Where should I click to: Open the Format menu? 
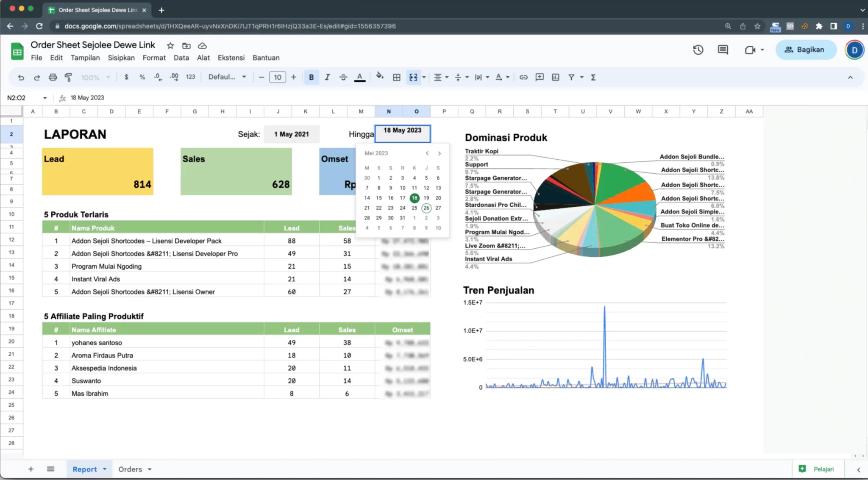154,58
